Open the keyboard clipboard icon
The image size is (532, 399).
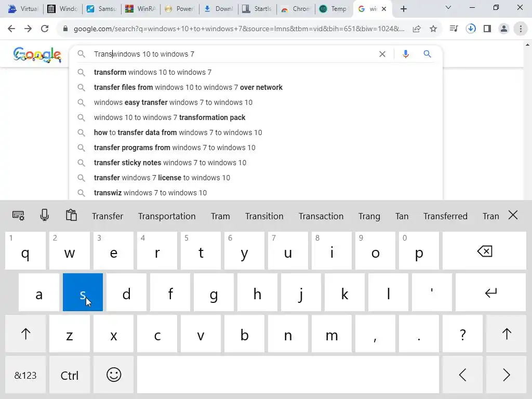71,216
